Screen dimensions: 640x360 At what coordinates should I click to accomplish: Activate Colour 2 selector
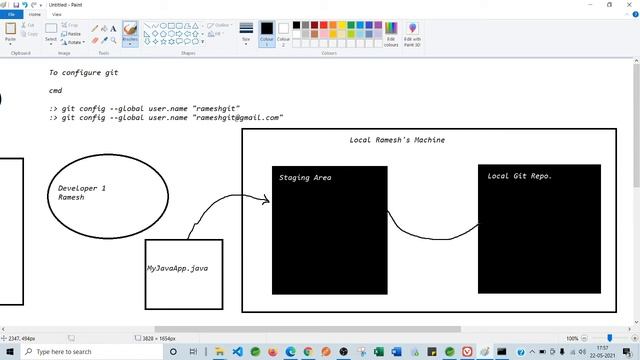click(x=283, y=34)
